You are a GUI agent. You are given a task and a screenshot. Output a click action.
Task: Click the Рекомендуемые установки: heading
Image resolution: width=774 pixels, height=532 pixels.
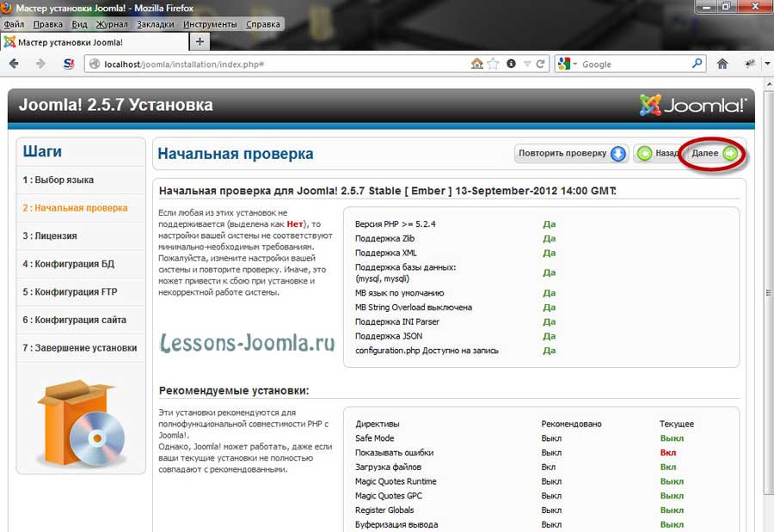234,390
